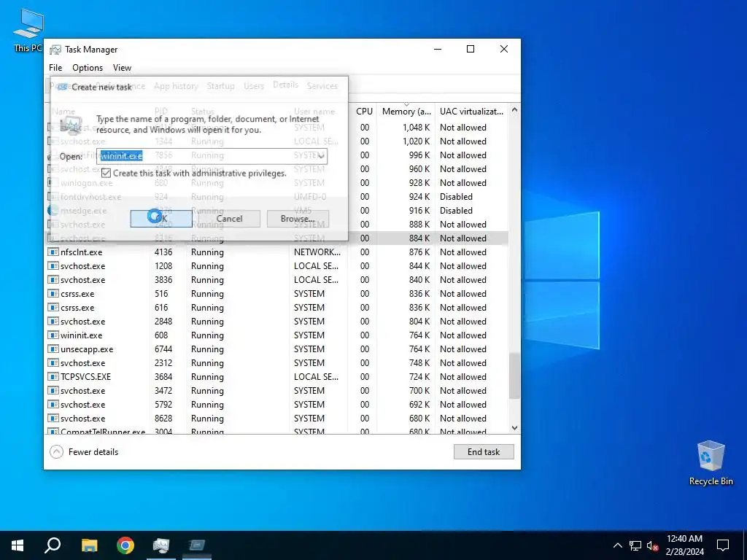Click Disabled UAC value in 916 K row
This screenshot has width=747, height=560.
(x=456, y=211)
